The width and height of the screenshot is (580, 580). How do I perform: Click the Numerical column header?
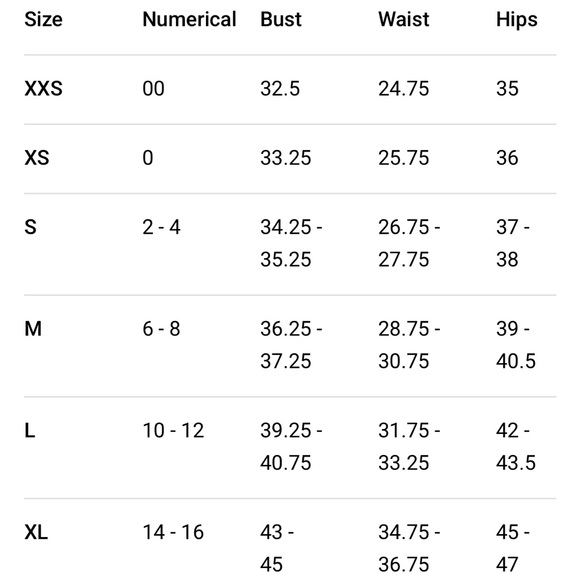click(x=189, y=19)
